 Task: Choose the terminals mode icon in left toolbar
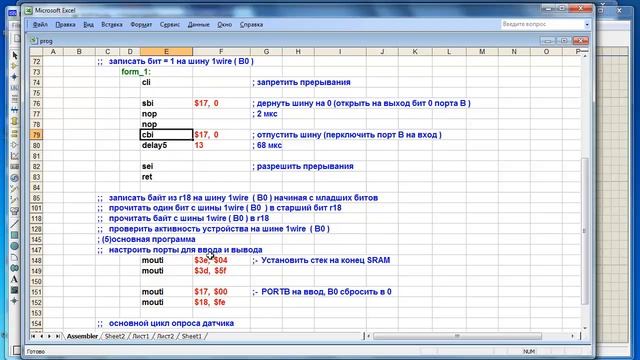(15, 133)
